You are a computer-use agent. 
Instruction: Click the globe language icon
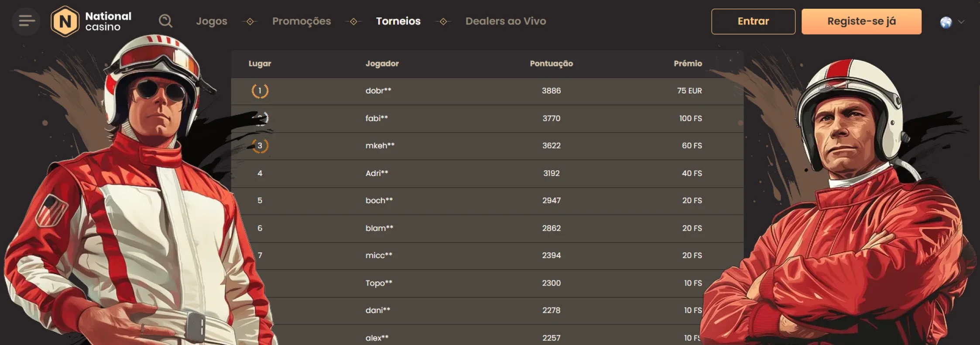pyautogui.click(x=946, y=22)
